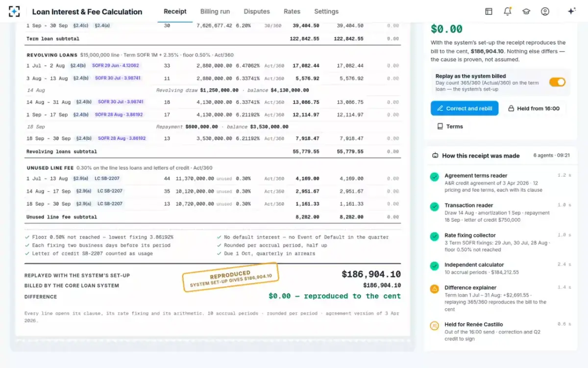Click the robot icon beside How this receipt was made
This screenshot has width=588, height=368.
[435, 156]
